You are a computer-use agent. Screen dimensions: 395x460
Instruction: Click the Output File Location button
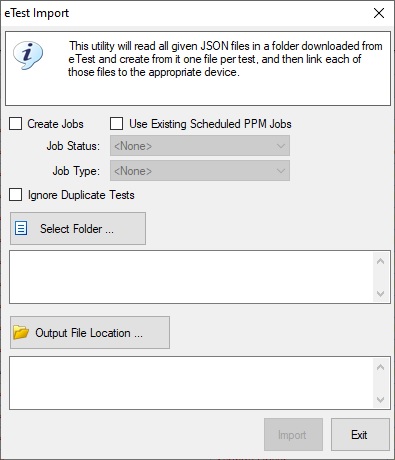click(90, 333)
